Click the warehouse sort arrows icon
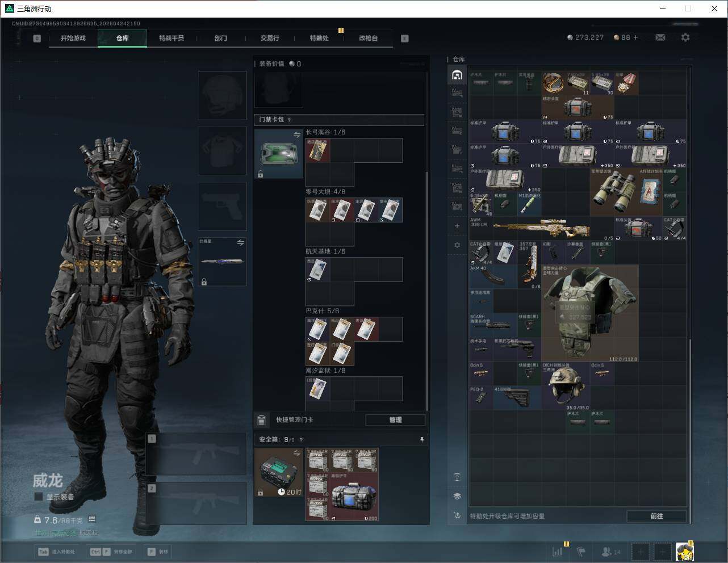 pyautogui.click(x=457, y=515)
